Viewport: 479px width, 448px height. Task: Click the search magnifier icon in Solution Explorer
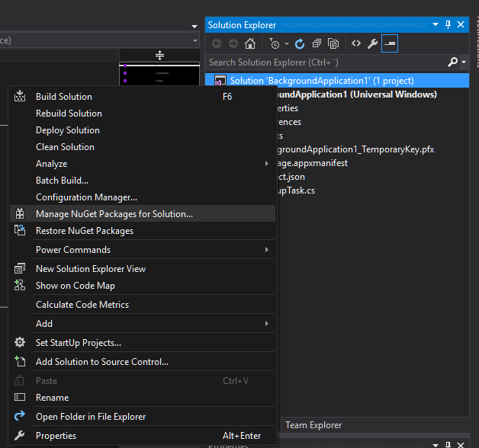click(453, 62)
